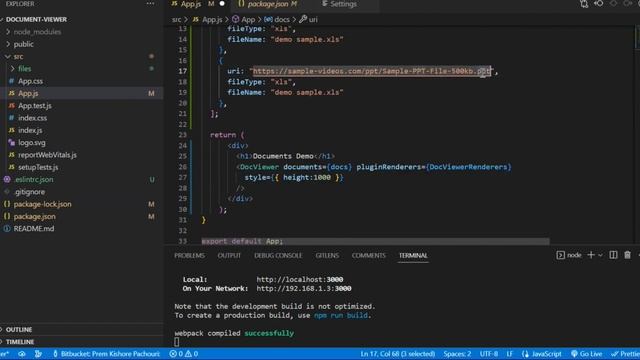Viewport: 640px width, 360px height.
Task: Open reportWebVitals.js file
Action: (x=47, y=155)
